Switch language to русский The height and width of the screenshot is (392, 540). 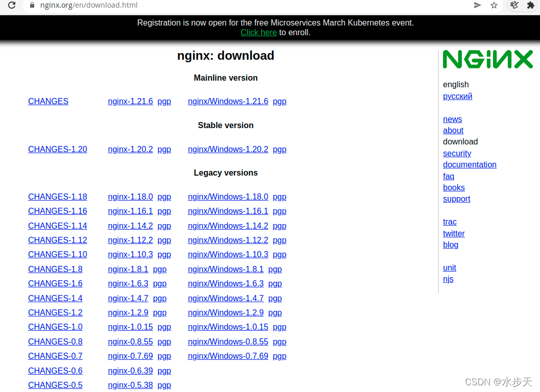click(457, 96)
